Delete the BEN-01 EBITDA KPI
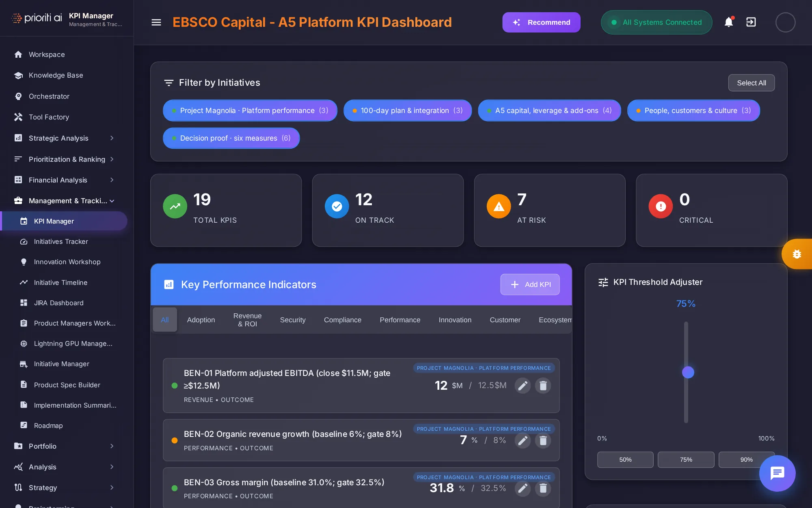The width and height of the screenshot is (812, 508). [543, 385]
